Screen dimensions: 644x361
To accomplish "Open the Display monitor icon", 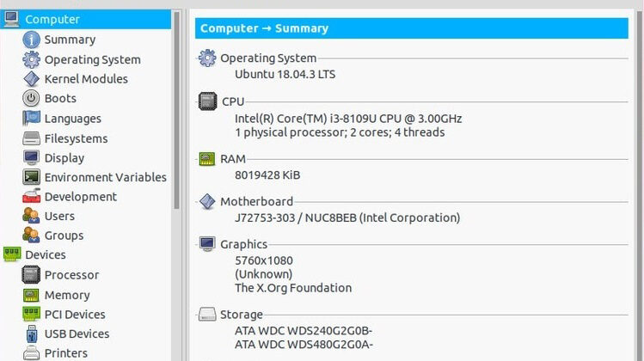I will 31,158.
